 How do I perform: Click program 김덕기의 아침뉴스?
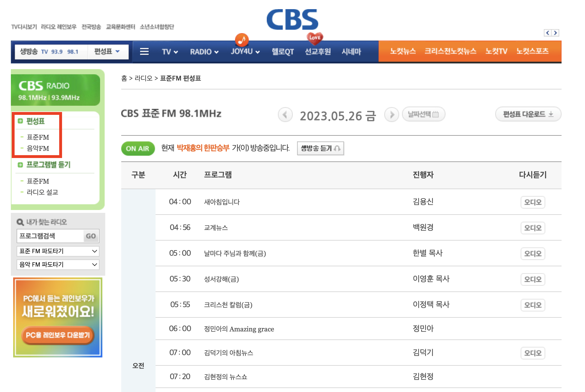[229, 353]
